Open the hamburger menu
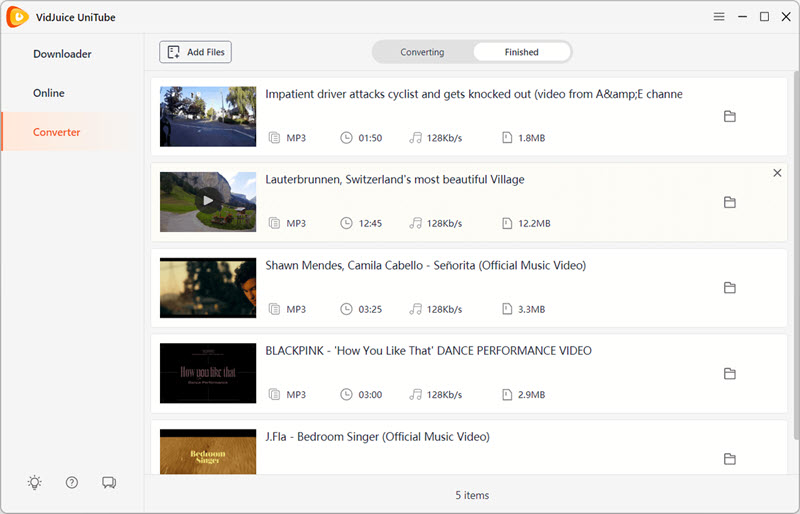 point(719,17)
